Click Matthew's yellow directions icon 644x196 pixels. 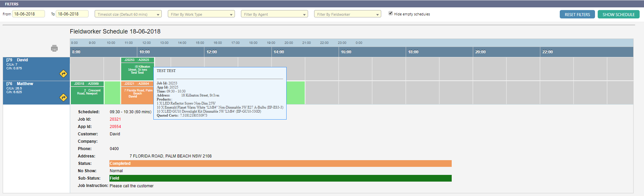[x=63, y=97]
